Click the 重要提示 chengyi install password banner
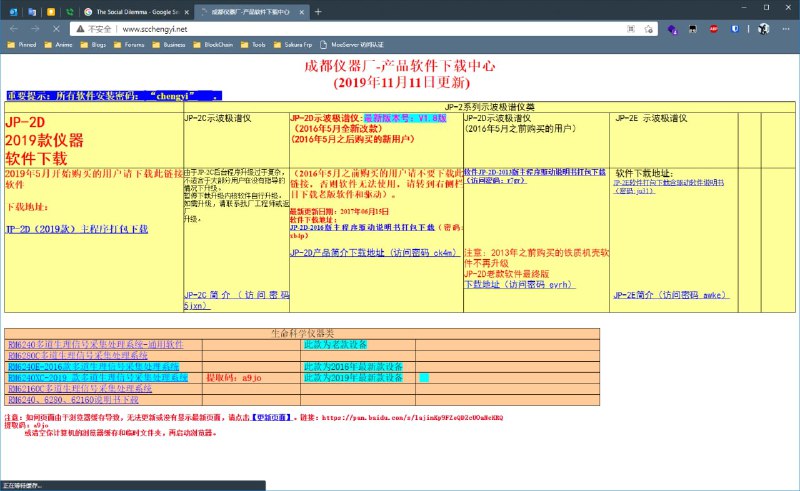 tap(114, 95)
